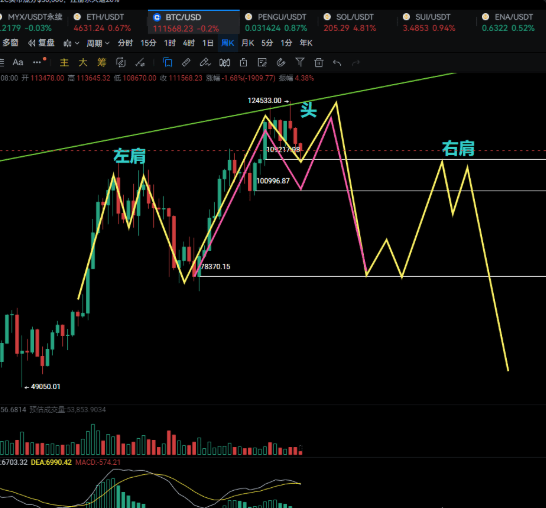Click the line-with-pencil drawing icon
This screenshot has height=508, width=546.
click(x=140, y=63)
